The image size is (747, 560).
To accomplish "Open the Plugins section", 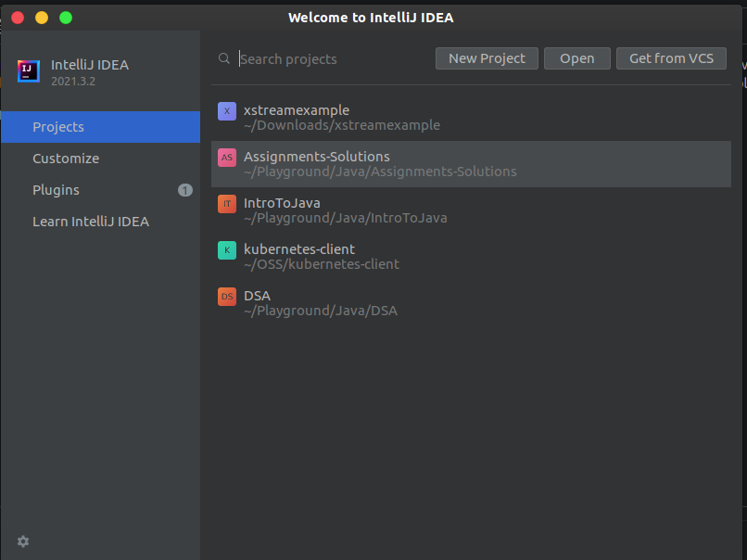I will click(x=100, y=190).
